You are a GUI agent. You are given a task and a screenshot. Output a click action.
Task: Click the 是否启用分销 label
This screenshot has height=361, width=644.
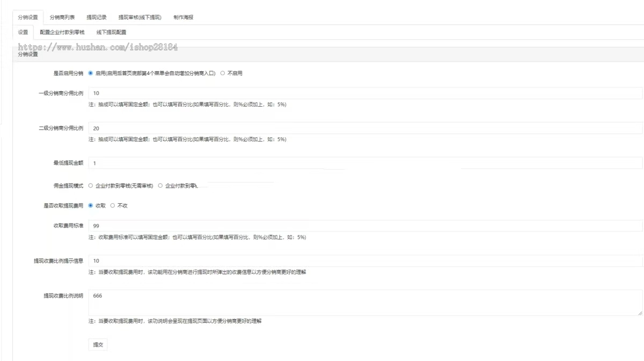[x=68, y=73]
